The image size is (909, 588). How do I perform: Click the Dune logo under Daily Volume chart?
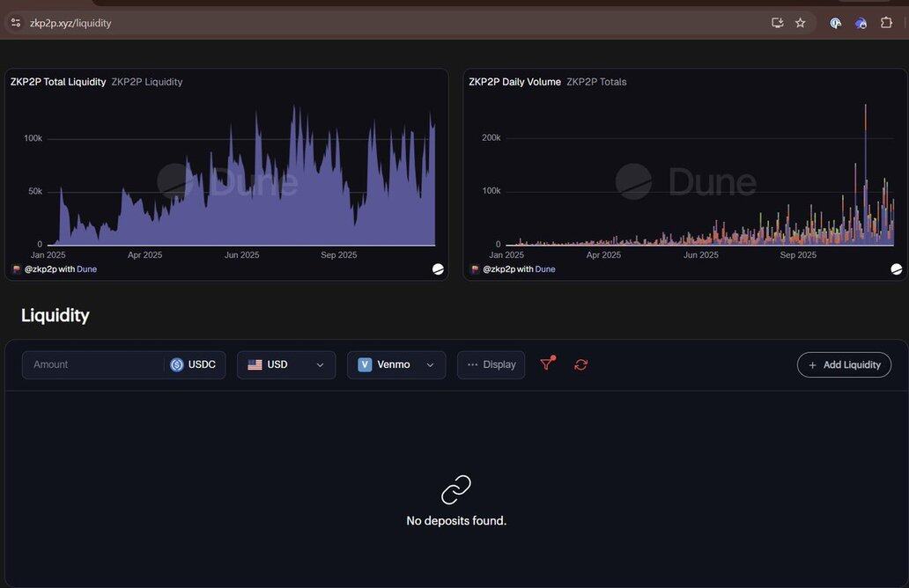[x=896, y=269]
